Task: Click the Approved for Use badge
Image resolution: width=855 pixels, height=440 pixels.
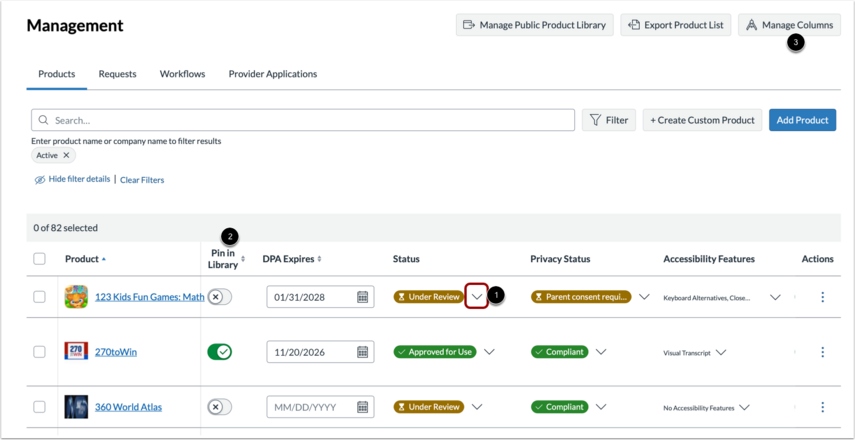Action: [435, 352]
